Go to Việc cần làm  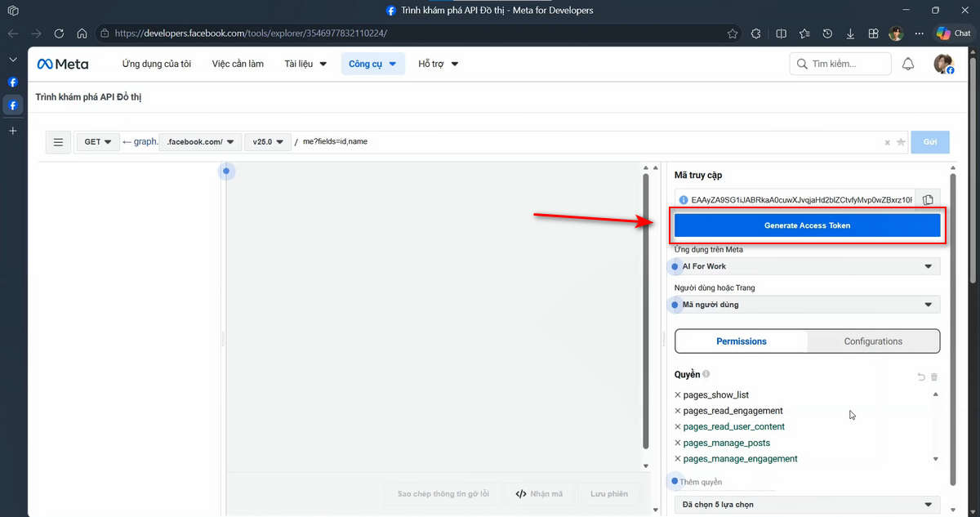[x=238, y=64]
